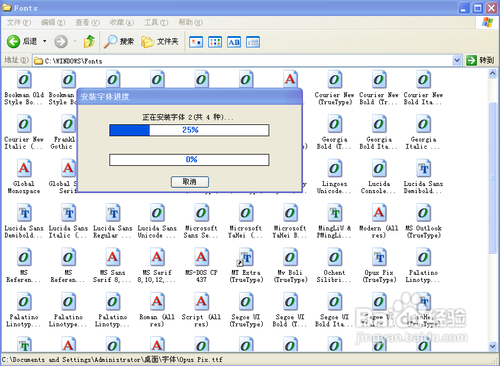Viewport: 500px width, 366px height.
Task: Select Opus Pix (TrueType) font icon
Action: pos(379,257)
